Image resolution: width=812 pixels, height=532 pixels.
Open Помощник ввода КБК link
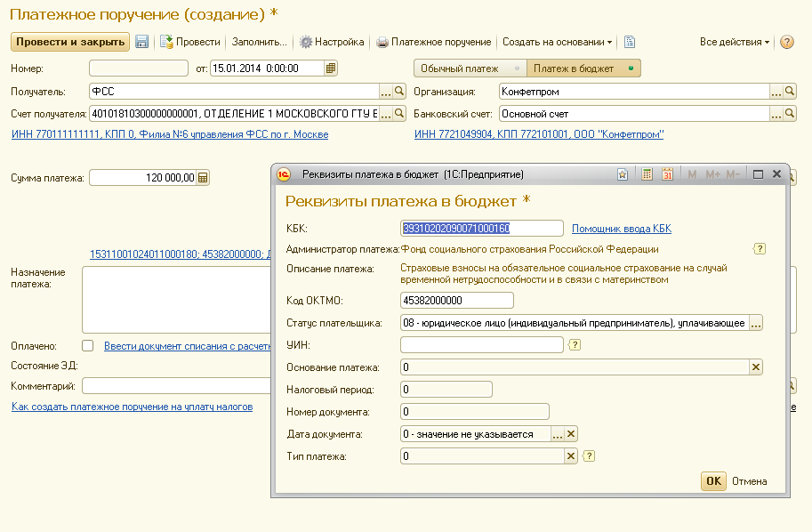622,229
